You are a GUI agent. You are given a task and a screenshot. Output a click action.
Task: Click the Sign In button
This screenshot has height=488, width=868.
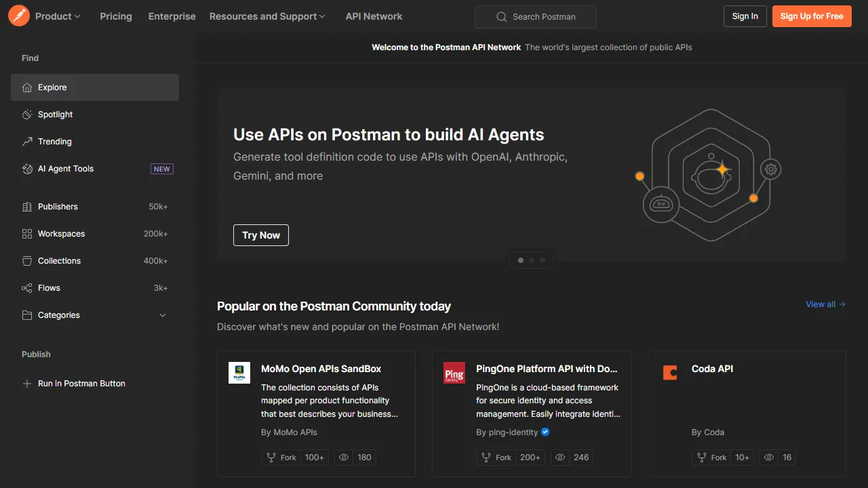point(745,16)
